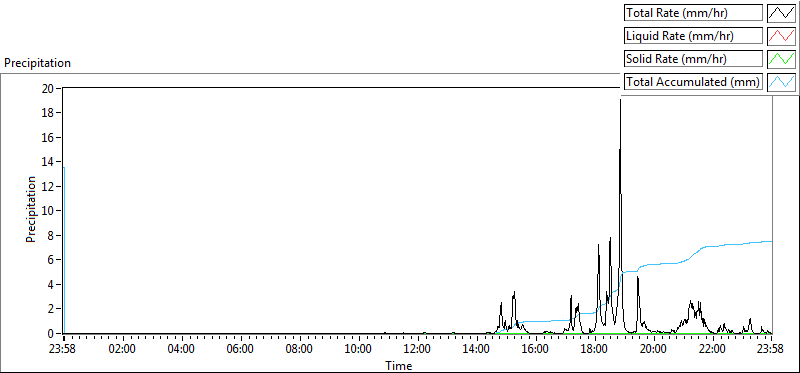Click the 0 minimum value on Y axis
The image size is (800, 373).
click(52, 334)
